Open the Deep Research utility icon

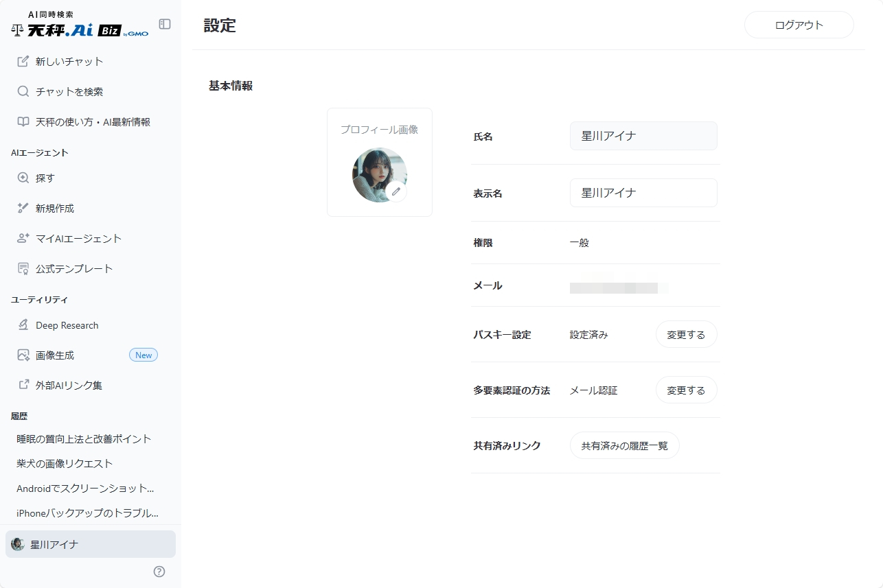coord(24,325)
